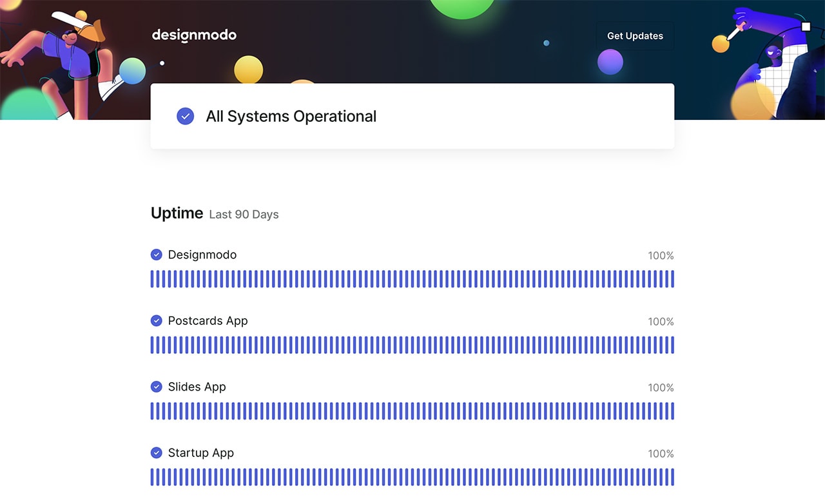Click the Slides App status checkmark icon
Image resolution: width=825 pixels, height=504 pixels.
[x=156, y=387]
